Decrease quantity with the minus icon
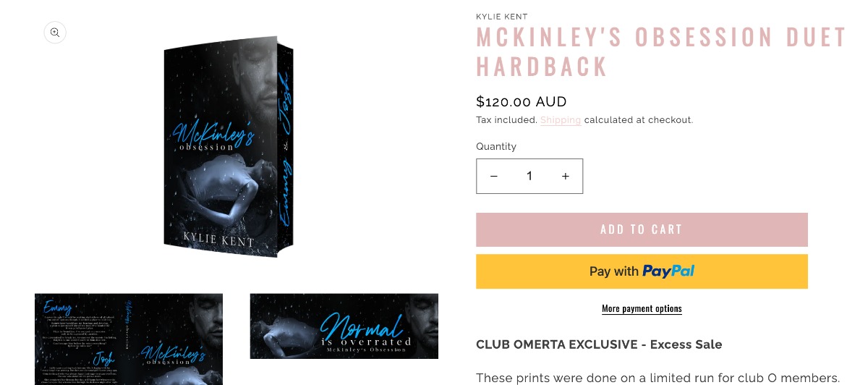Image resolution: width=868 pixels, height=385 pixels. click(494, 177)
